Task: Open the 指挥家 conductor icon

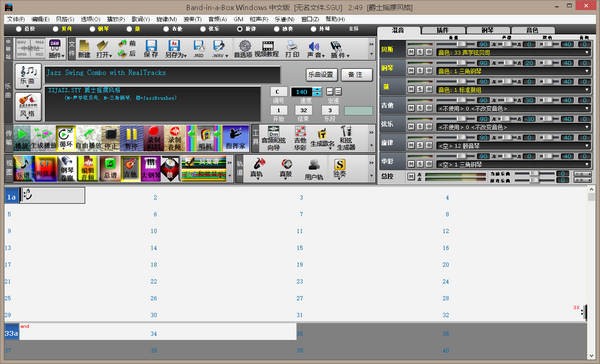Action: tap(236, 138)
